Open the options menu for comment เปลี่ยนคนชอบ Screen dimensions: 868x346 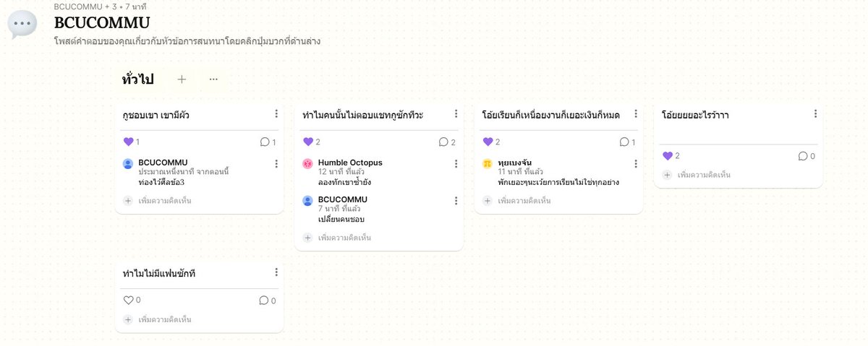tap(456, 201)
